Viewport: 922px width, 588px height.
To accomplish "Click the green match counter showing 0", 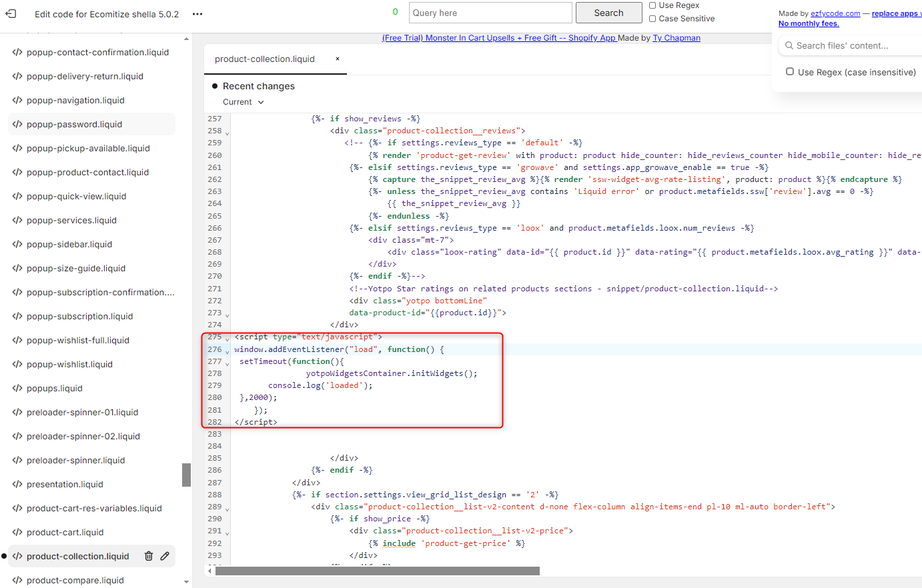I will pos(395,12).
